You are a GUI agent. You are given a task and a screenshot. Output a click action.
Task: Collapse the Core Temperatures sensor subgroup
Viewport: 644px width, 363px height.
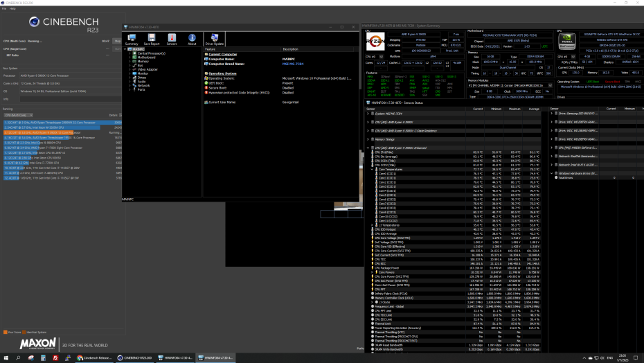point(372,169)
